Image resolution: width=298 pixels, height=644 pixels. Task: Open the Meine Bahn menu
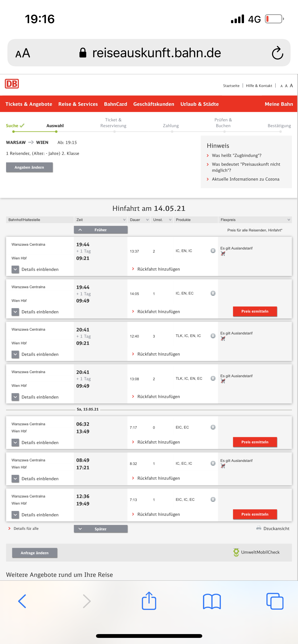tap(279, 104)
